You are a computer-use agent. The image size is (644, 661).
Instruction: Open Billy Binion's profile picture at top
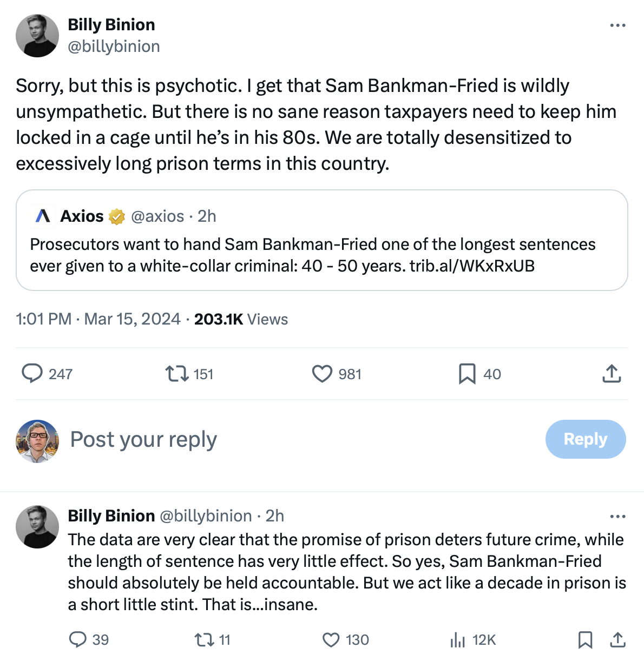[x=37, y=36]
